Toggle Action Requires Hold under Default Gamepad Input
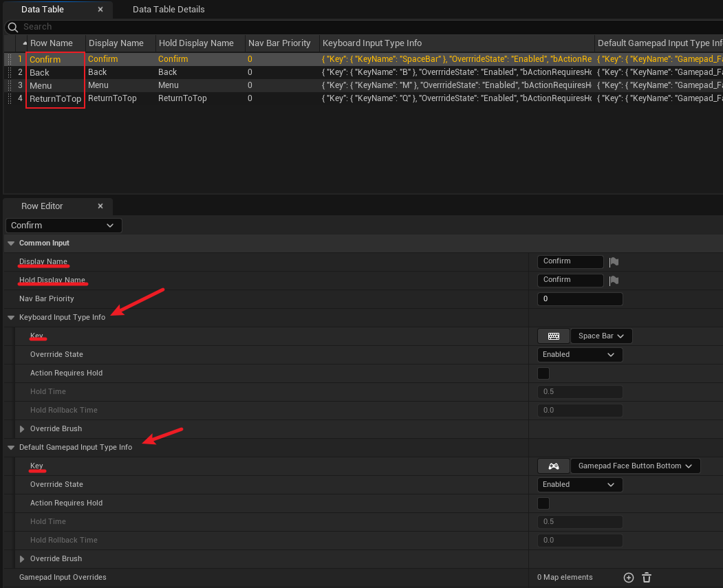Viewport: 723px width, 588px height. click(x=543, y=503)
